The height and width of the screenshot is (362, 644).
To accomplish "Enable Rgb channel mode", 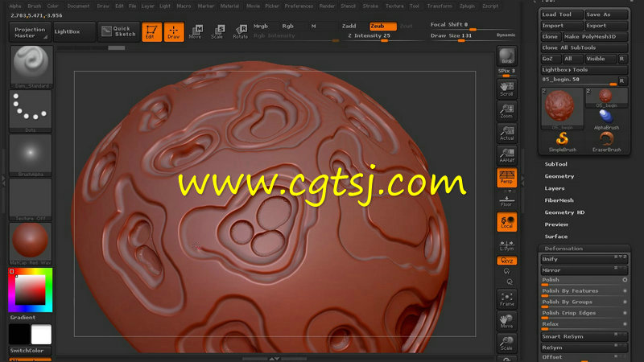I will [288, 26].
